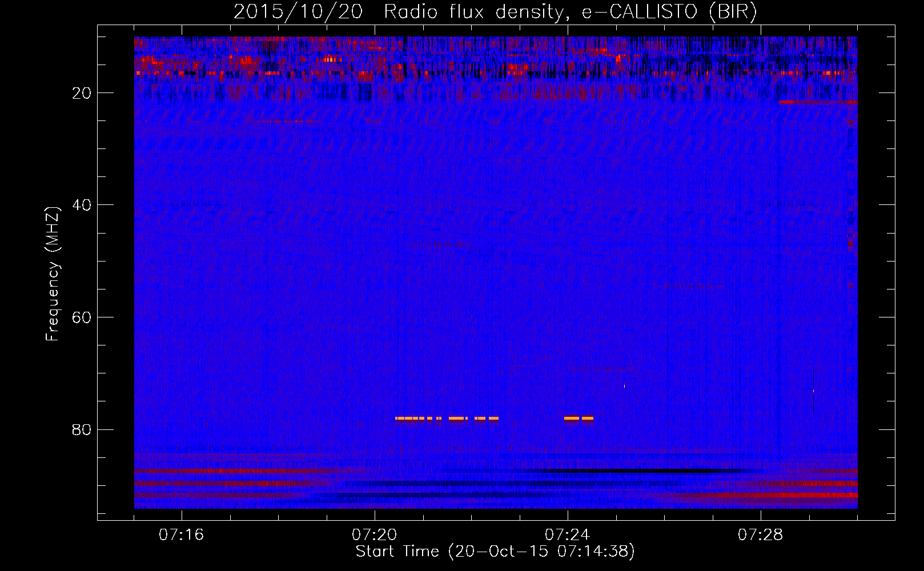Click the "Frequency (MHZ)" y-axis label
The width and height of the screenshot is (924, 571).
[53, 274]
